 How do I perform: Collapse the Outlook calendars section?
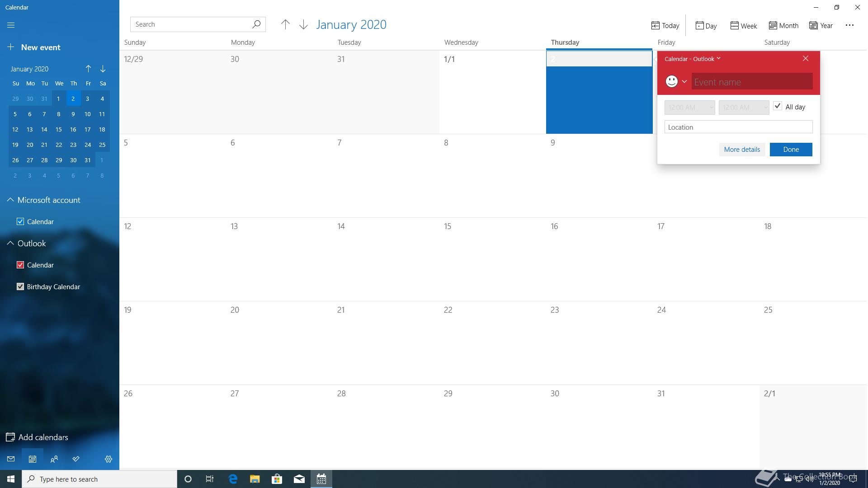click(x=10, y=243)
